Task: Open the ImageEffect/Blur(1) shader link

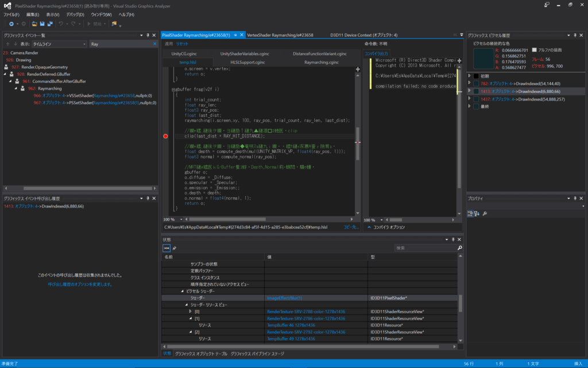Action: (284, 298)
